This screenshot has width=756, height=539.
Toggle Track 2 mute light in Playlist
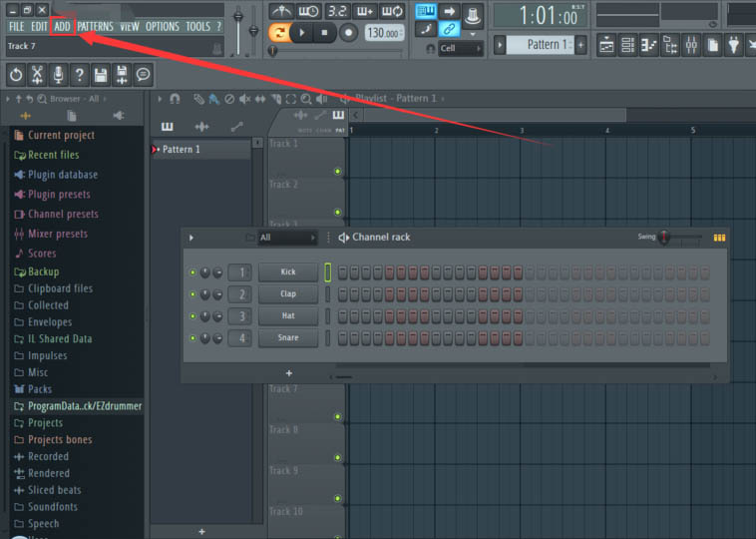(337, 213)
